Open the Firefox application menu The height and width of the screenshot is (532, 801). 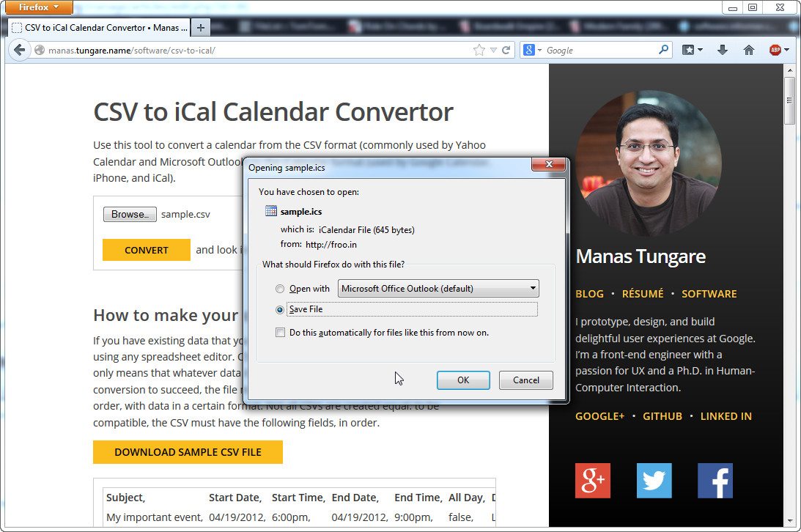pyautogui.click(x=39, y=7)
